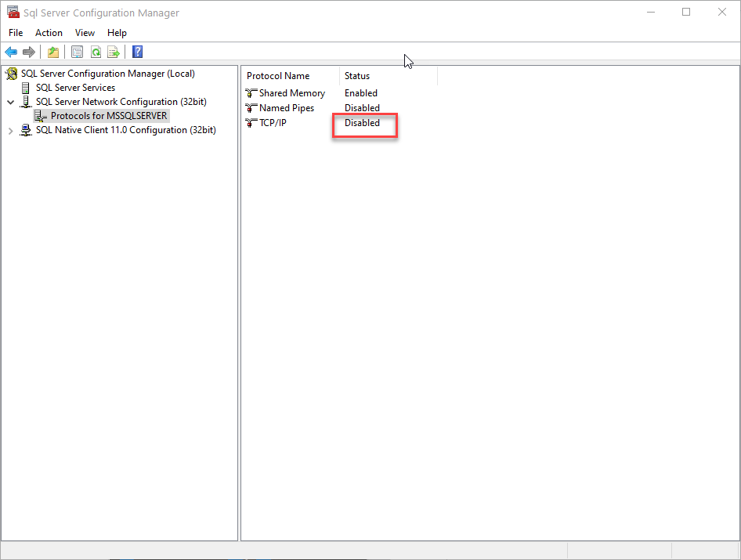
Task: Expand SQL Native Client 11.0 Configuration
Action: (10, 131)
